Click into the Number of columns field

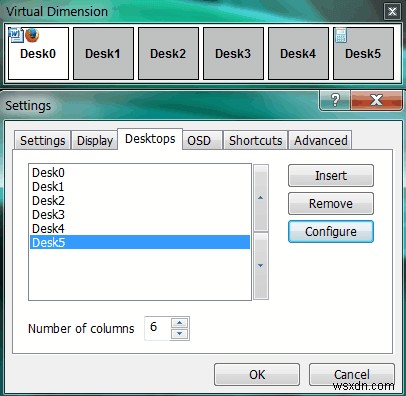(157, 328)
